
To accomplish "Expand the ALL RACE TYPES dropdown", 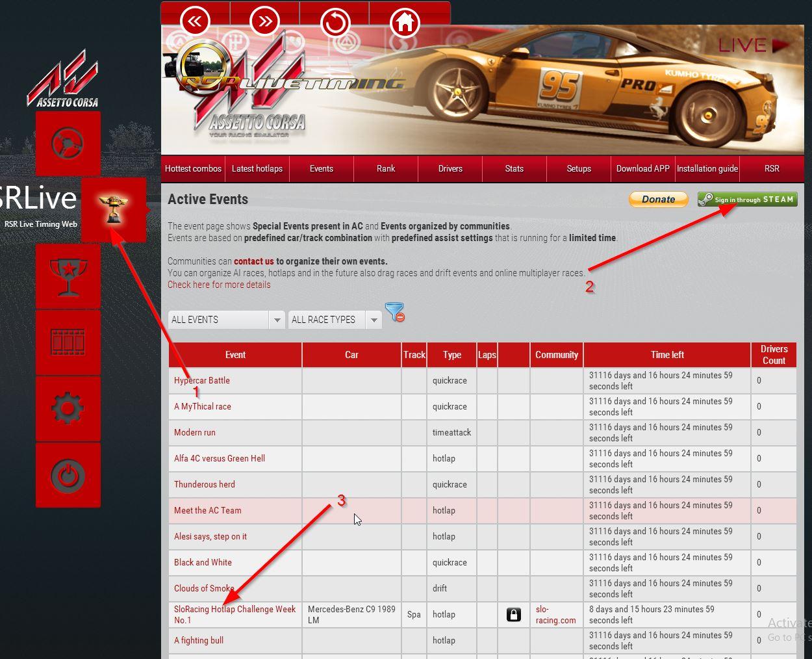I will click(335, 320).
